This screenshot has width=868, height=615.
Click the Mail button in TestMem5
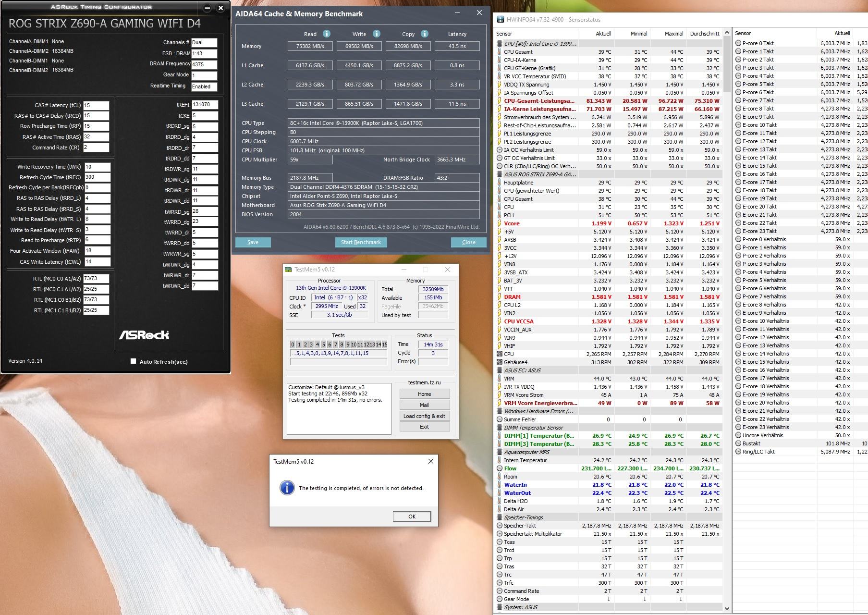pos(425,405)
